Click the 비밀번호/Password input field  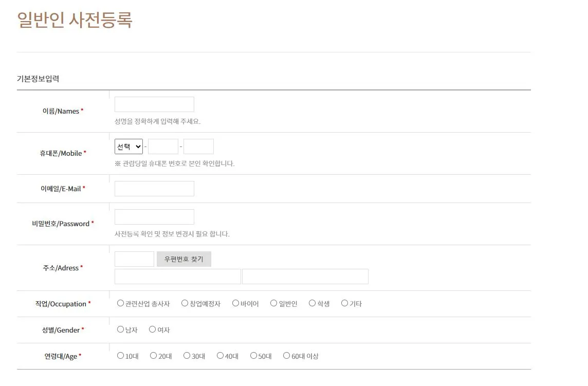point(154,216)
